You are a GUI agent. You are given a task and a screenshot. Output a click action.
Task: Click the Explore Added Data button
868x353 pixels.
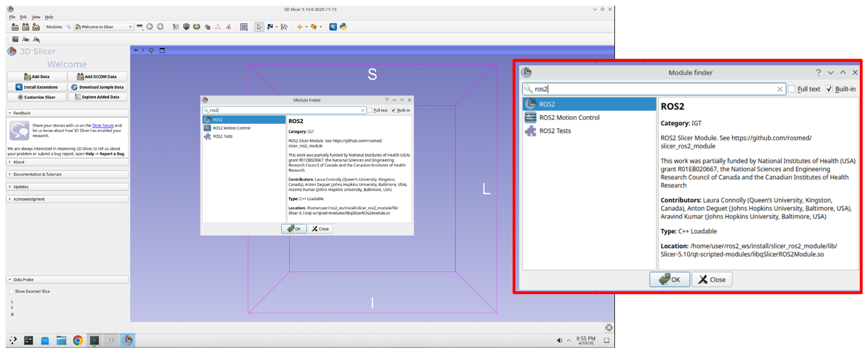tap(97, 97)
